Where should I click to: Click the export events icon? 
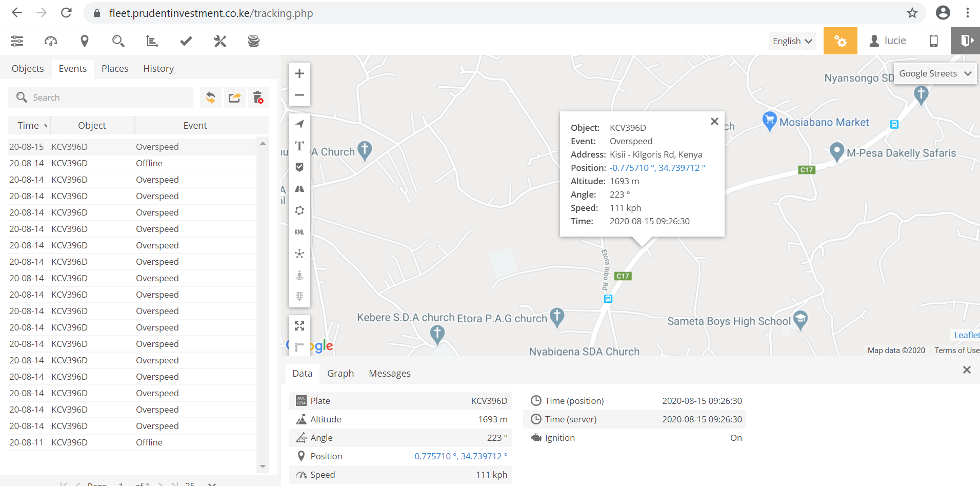click(234, 98)
